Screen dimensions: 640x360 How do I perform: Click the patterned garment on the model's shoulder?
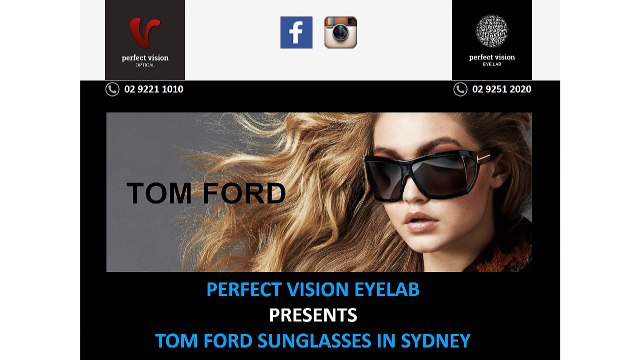pos(504,253)
